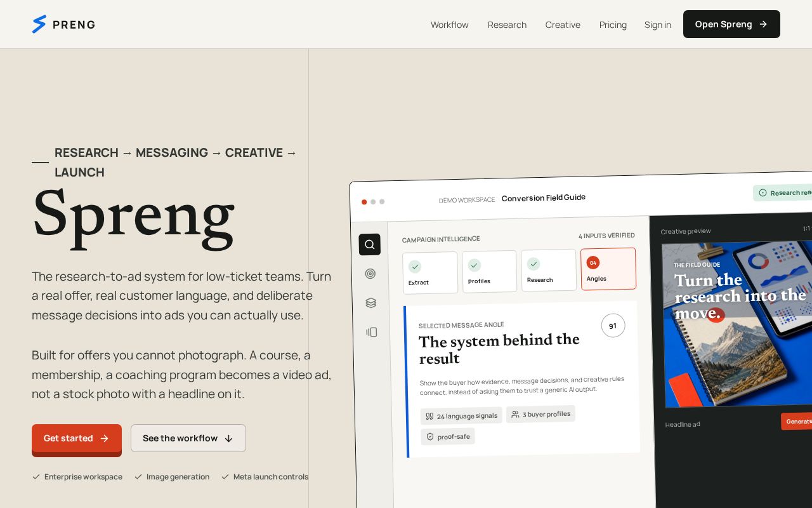Click the proof-safe chip
Screen dimensions: 812x508
(x=448, y=436)
